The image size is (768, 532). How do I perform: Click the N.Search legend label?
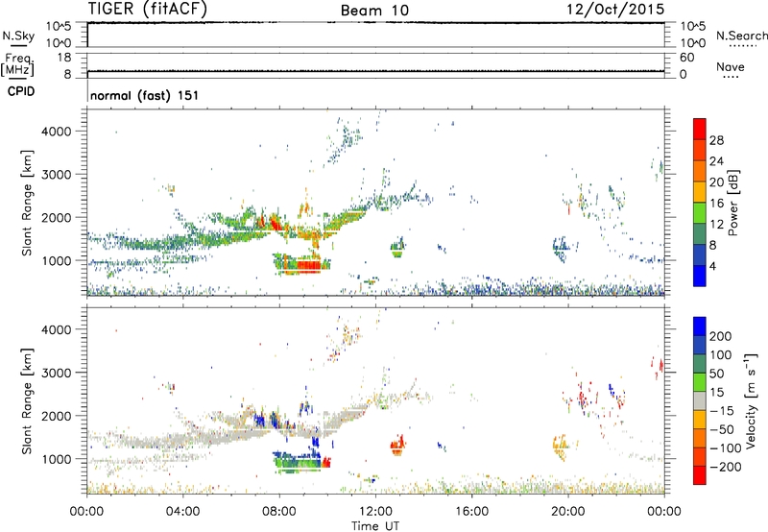(741, 36)
